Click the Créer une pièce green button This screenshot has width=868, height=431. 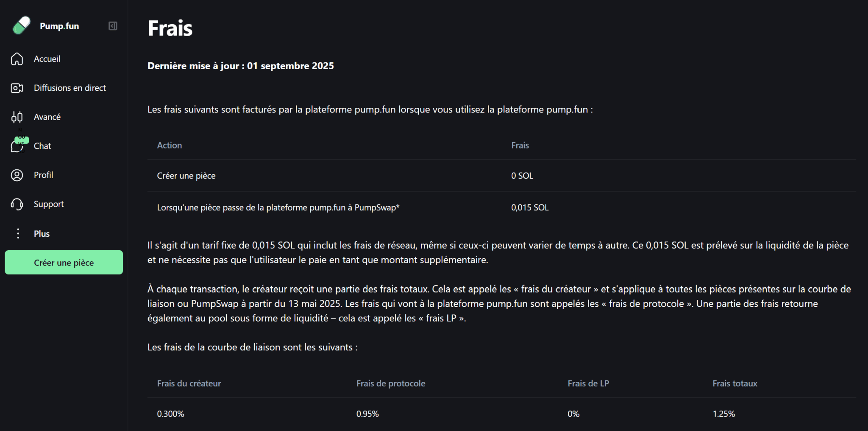[64, 262]
